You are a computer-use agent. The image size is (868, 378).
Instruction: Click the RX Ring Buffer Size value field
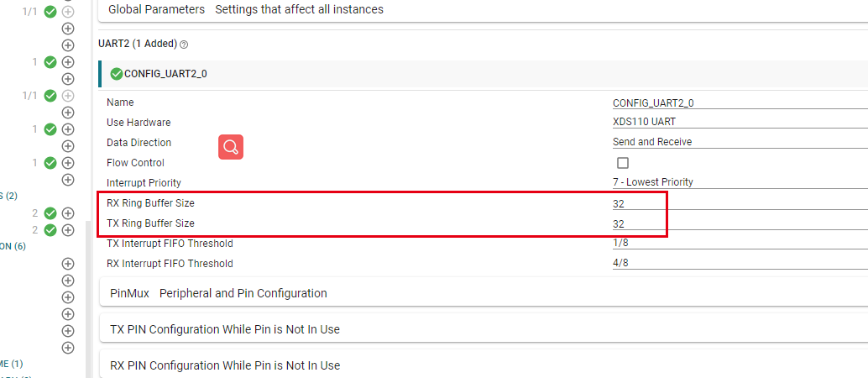pos(739,203)
